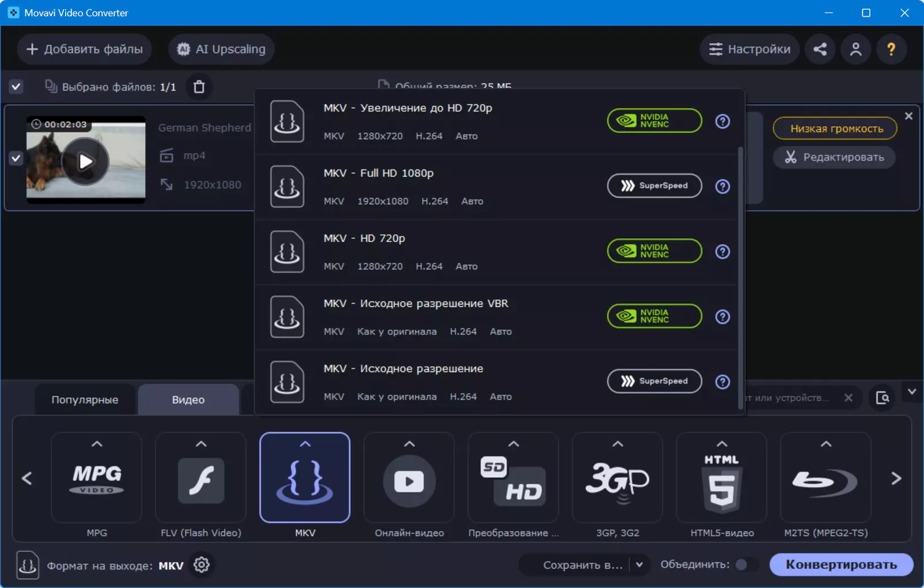
Task: Toggle the select all files checkbox
Action: pyautogui.click(x=16, y=86)
